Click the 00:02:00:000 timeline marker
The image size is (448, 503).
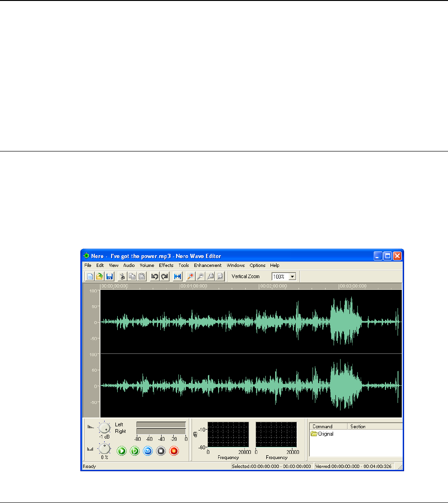pyautogui.click(x=273, y=286)
